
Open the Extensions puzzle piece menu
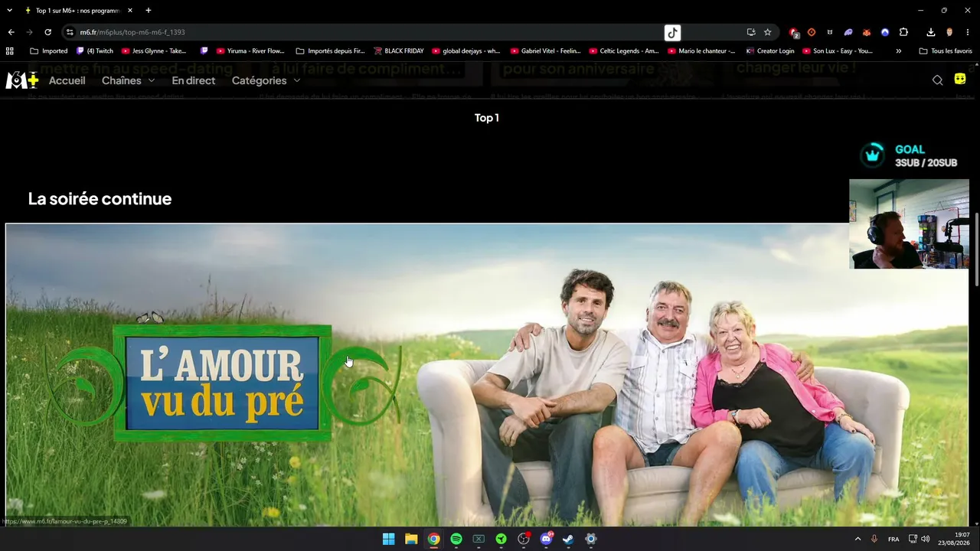pyautogui.click(x=903, y=32)
